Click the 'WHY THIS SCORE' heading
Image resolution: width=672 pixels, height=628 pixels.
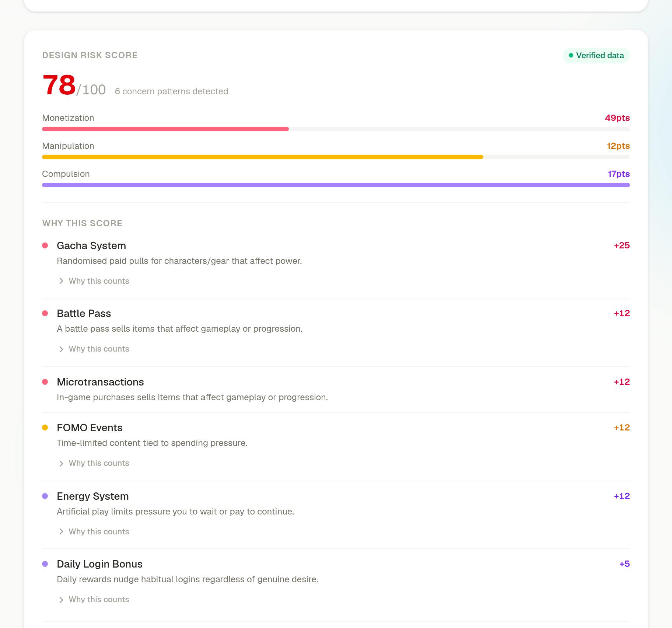(82, 223)
